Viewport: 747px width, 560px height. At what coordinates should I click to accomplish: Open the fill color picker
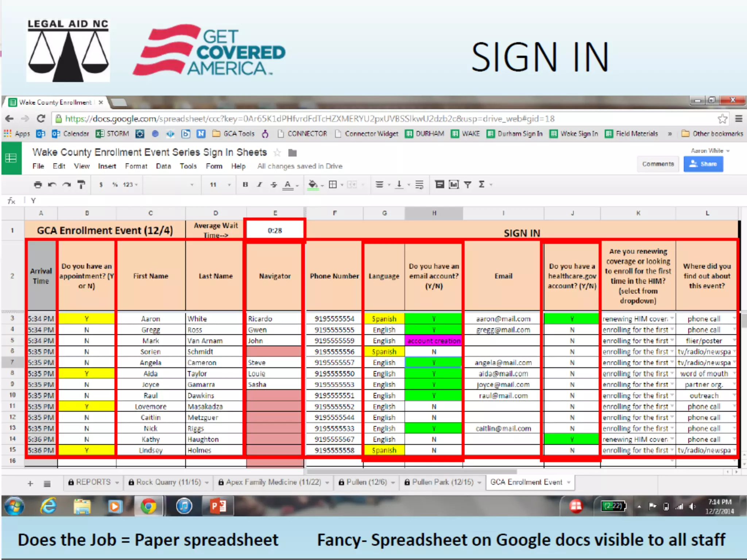point(315,185)
